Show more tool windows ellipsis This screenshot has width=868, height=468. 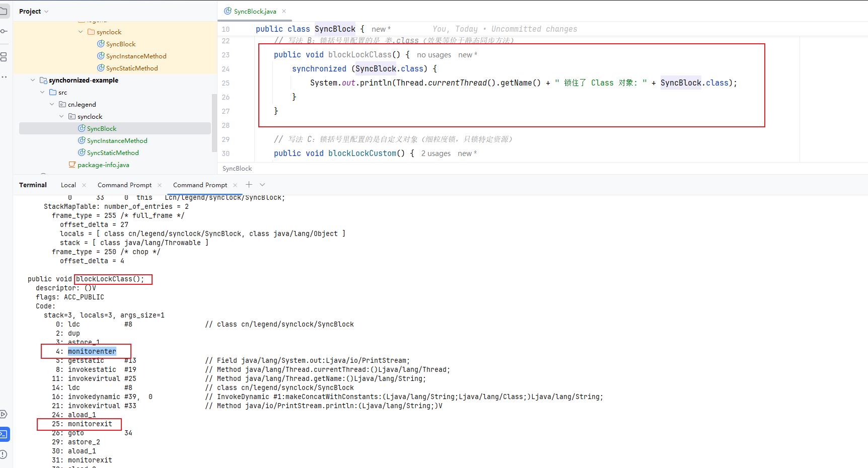pos(4,77)
